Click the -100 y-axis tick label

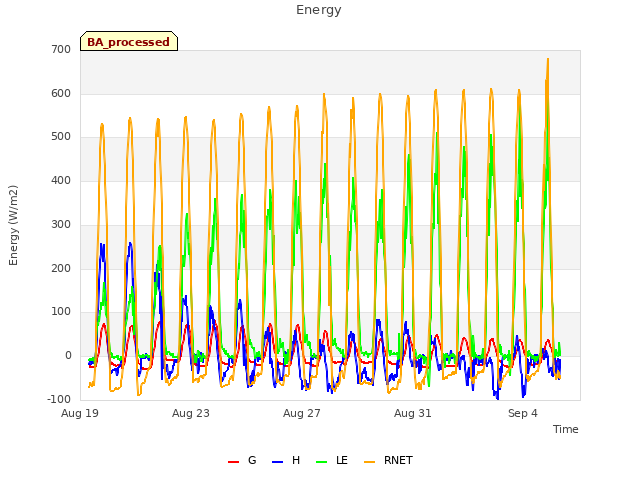(59, 399)
